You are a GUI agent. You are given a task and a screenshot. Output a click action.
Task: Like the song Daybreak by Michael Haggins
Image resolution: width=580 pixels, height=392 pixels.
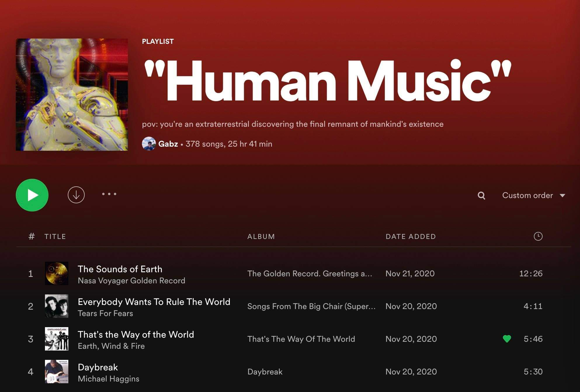(506, 372)
